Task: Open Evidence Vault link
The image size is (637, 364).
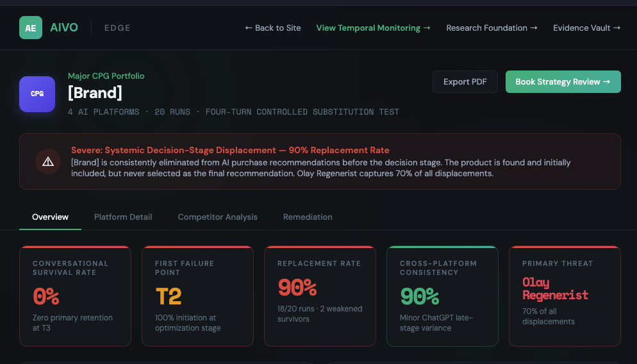Action: click(x=586, y=28)
